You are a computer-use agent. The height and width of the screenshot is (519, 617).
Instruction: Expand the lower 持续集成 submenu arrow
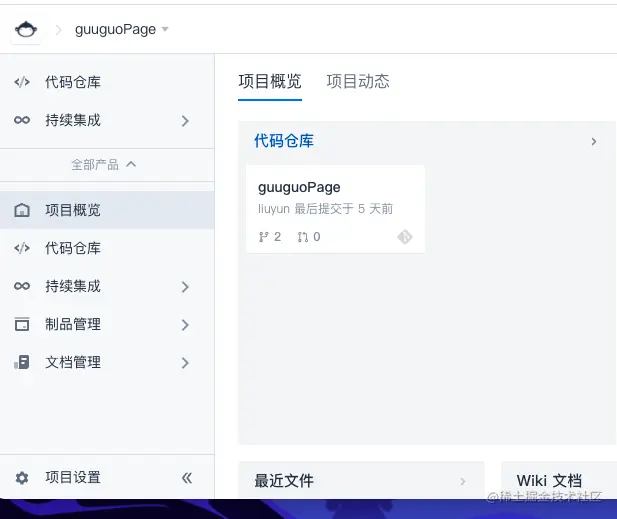point(185,287)
